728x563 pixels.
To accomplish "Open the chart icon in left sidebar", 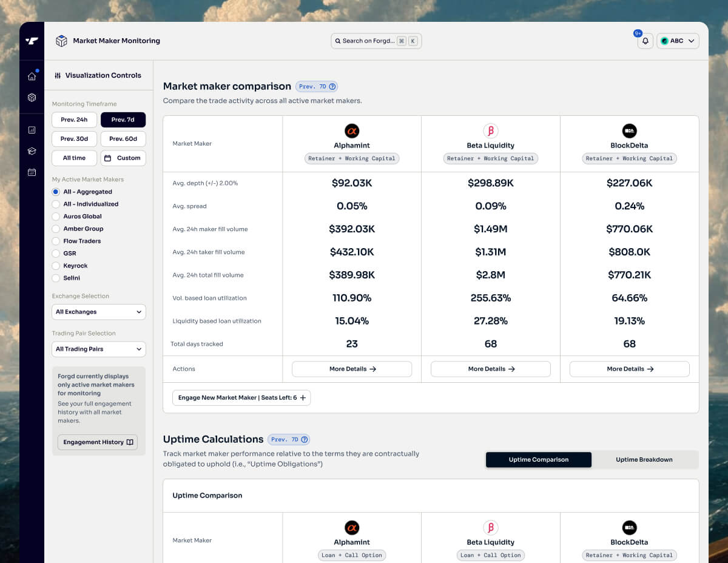I will [x=32, y=130].
